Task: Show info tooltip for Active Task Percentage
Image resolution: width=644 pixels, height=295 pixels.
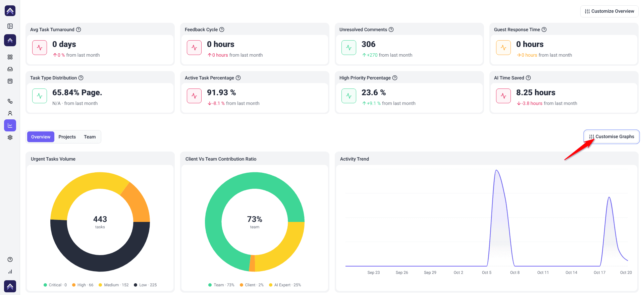Action: [238, 78]
